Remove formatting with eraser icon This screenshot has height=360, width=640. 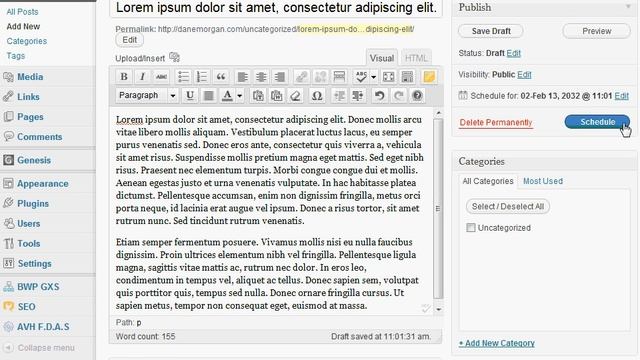click(295, 96)
